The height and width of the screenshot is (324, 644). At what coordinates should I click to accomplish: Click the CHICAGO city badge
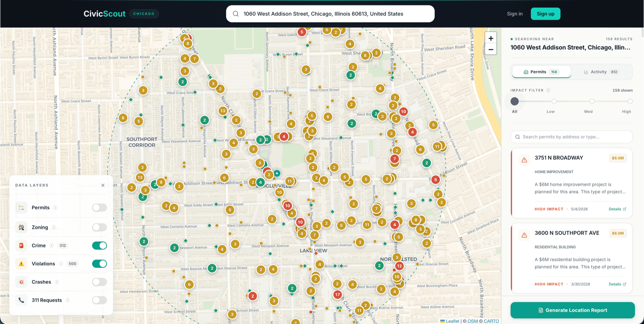click(x=144, y=14)
